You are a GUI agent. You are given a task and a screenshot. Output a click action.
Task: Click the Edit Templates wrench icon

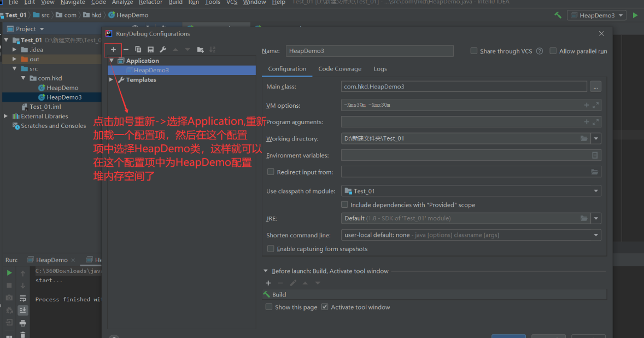pyautogui.click(x=163, y=50)
